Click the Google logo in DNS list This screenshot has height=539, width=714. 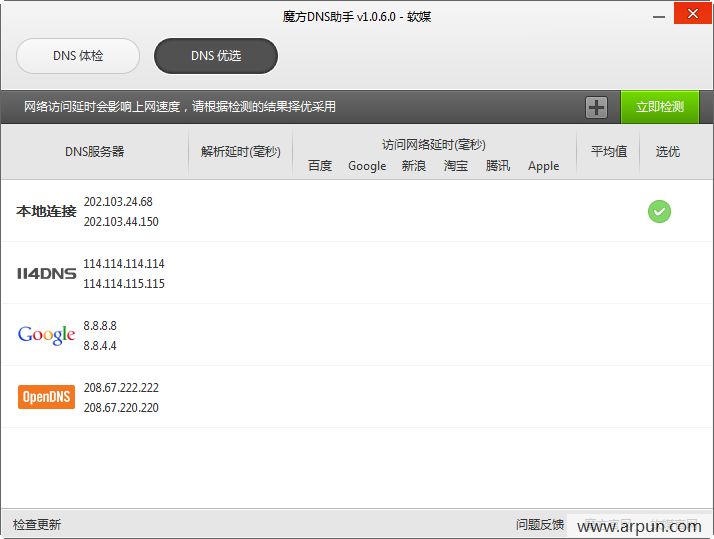[46, 335]
